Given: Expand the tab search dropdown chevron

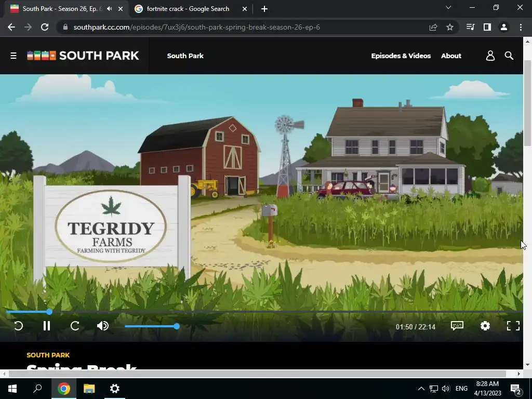Looking at the screenshot, I should click(448, 7).
